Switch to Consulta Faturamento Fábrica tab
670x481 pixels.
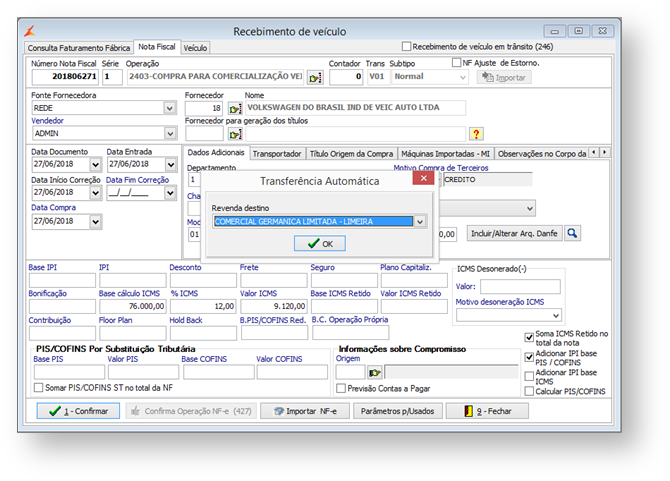[x=79, y=48]
